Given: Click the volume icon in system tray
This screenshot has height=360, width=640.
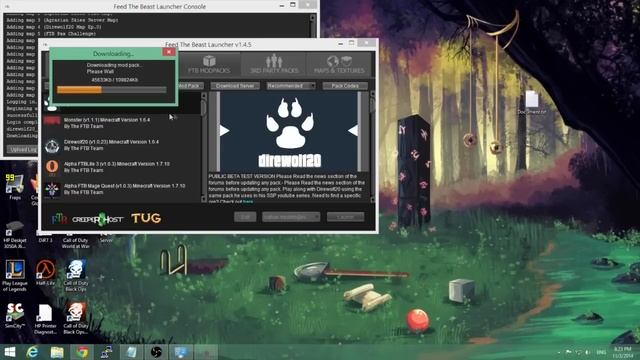Looking at the screenshot, I should point(588,352).
